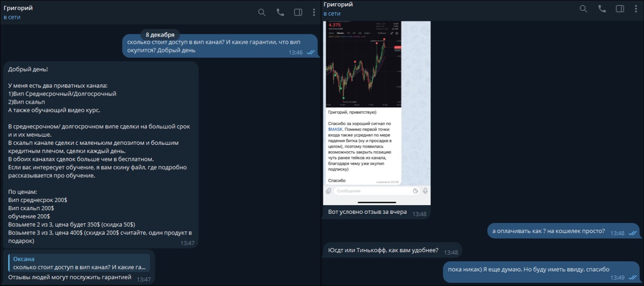Open the trading chart screenshot image
The width and height of the screenshot is (644, 286).
pos(364,64)
